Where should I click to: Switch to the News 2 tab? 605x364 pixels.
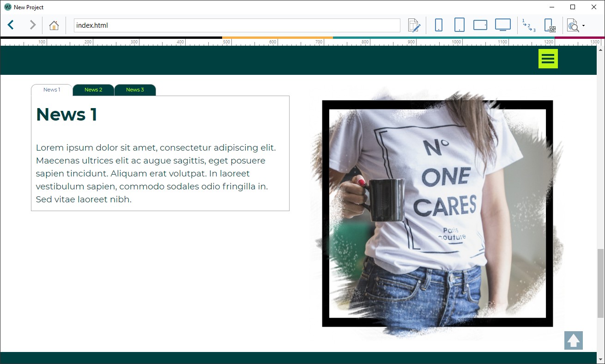(x=93, y=90)
